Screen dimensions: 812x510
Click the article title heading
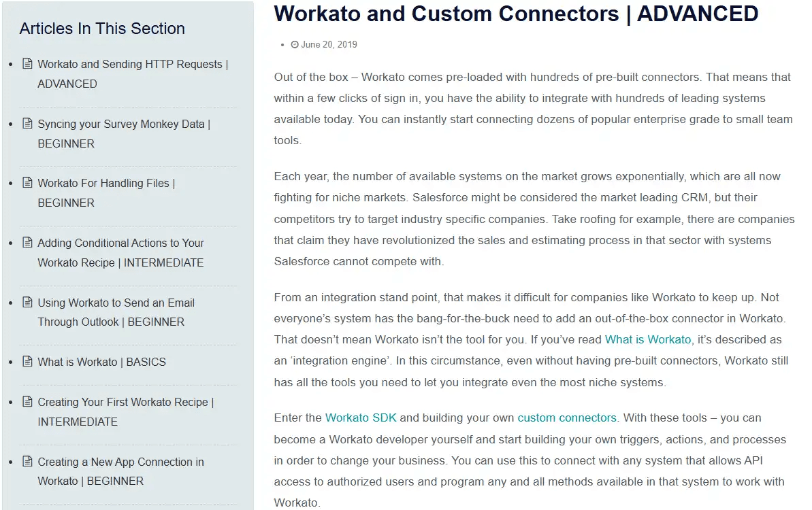coord(515,14)
